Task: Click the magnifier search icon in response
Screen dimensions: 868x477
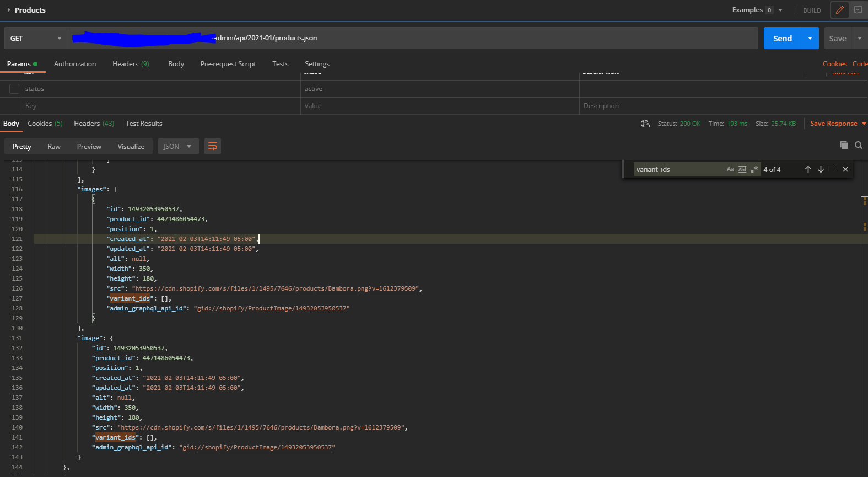Action: pyautogui.click(x=858, y=145)
